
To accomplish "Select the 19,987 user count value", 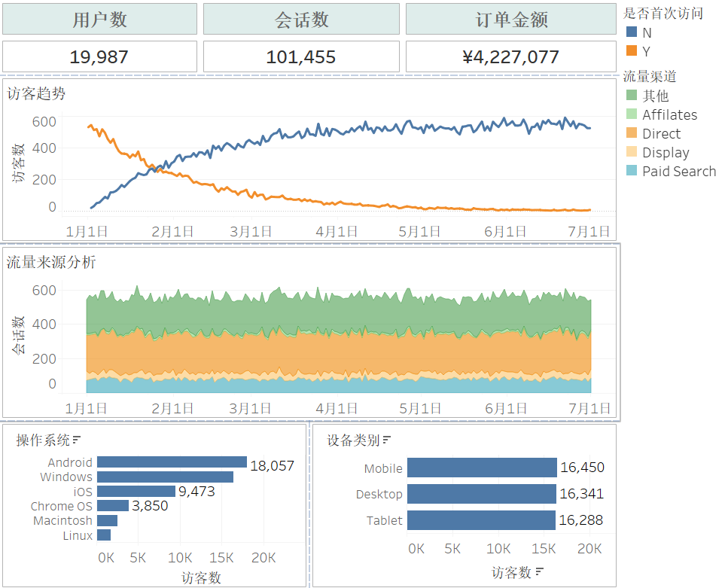I will click(x=99, y=56).
